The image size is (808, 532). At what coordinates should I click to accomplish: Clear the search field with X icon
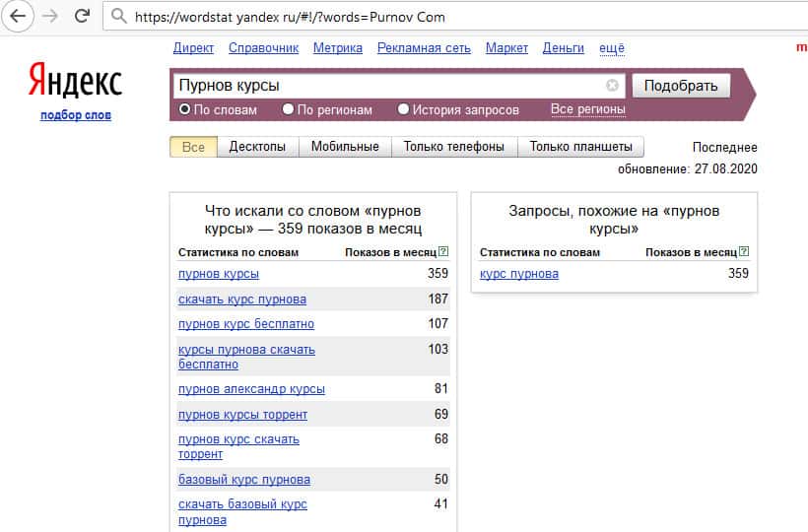pyautogui.click(x=612, y=86)
